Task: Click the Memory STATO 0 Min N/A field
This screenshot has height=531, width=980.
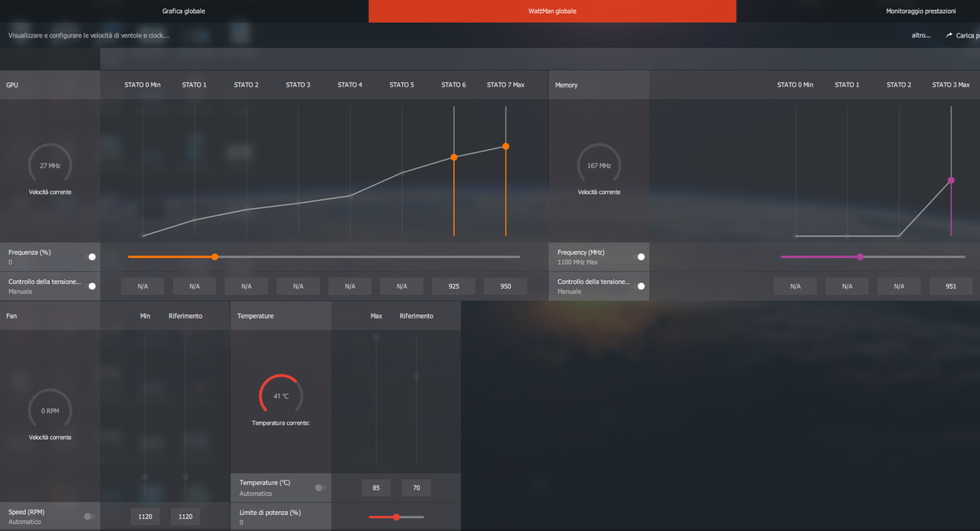Action: [x=795, y=286]
